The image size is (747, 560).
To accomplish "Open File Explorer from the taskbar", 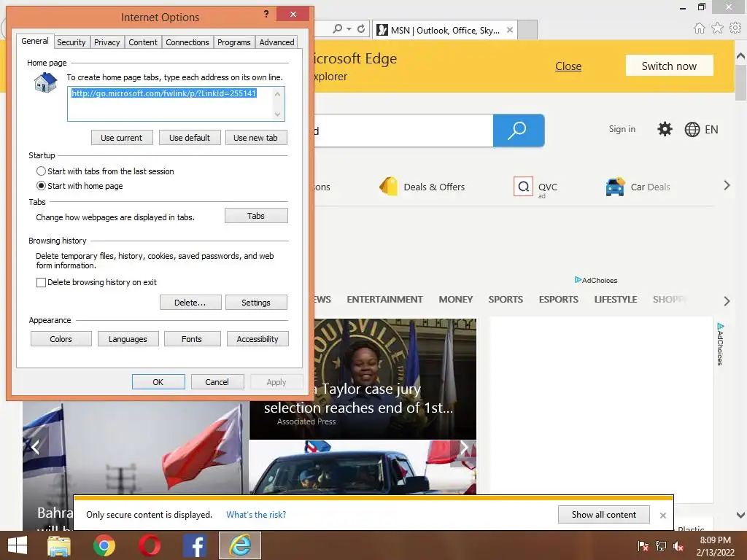I will click(59, 545).
